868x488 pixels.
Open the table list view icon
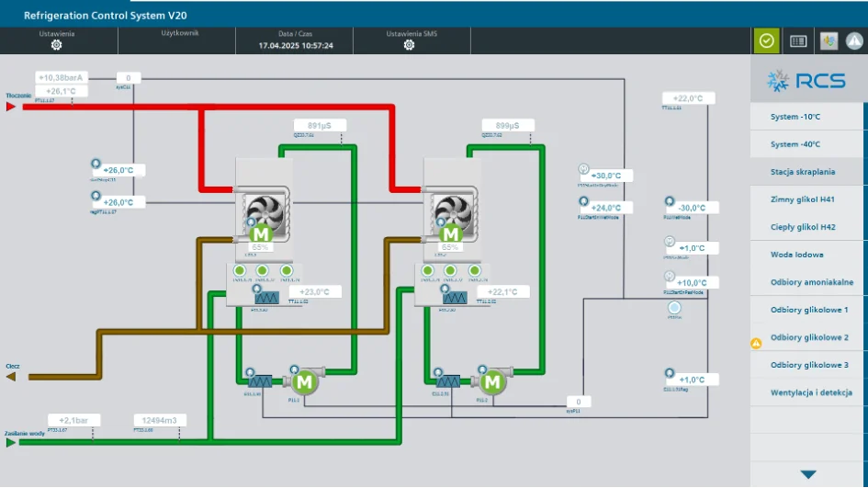797,41
